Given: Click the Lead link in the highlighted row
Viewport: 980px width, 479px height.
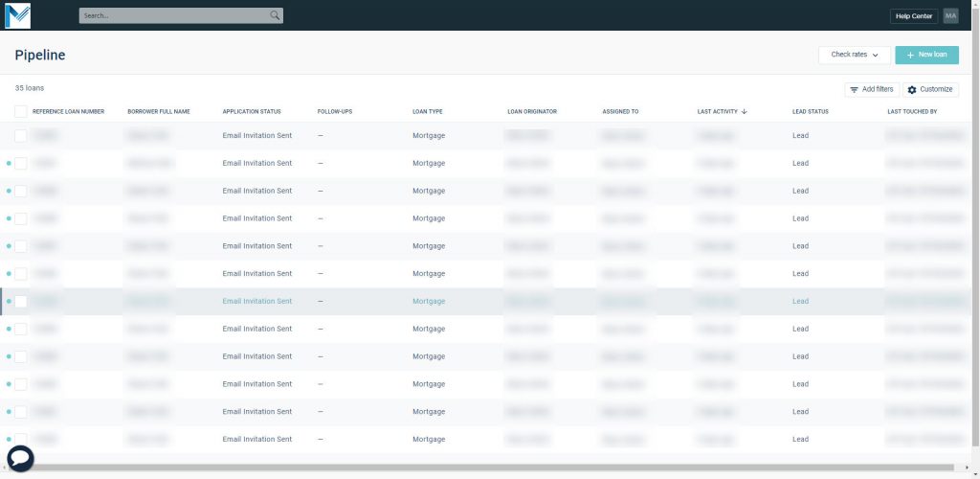Looking at the screenshot, I should [x=800, y=302].
